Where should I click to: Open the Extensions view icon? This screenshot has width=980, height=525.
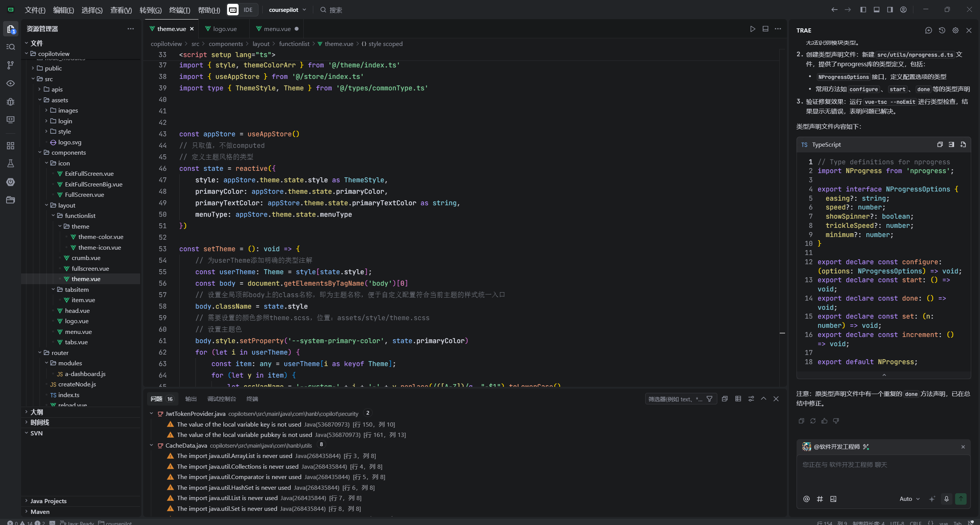[x=10, y=146]
